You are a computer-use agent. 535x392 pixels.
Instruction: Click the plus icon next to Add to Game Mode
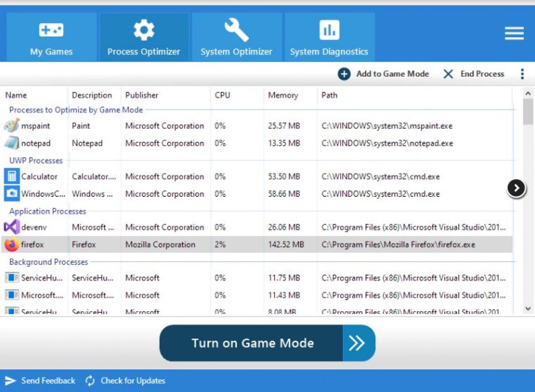[344, 74]
